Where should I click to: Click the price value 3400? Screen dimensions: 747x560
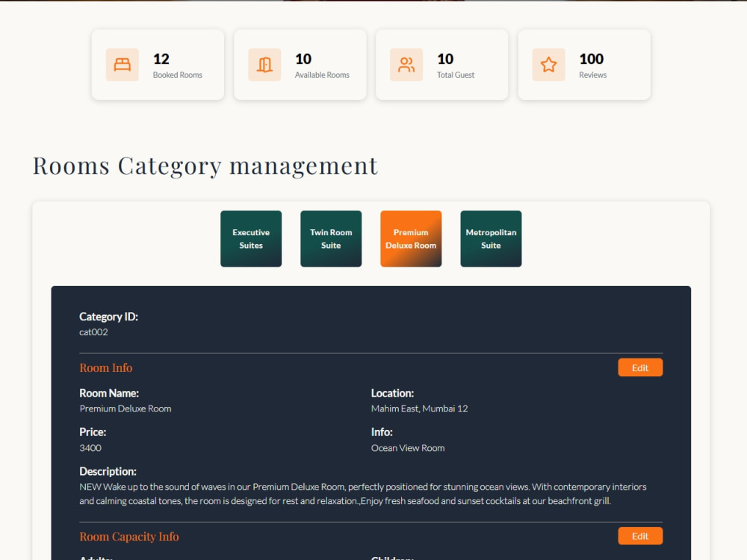click(90, 448)
